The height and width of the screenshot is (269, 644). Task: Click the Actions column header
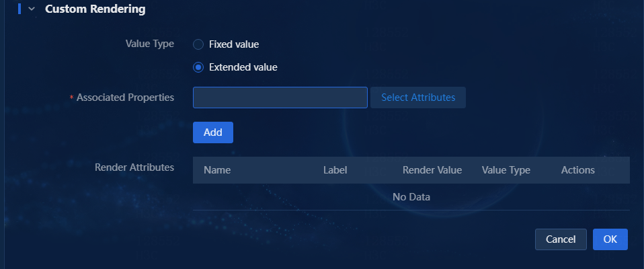tap(578, 170)
